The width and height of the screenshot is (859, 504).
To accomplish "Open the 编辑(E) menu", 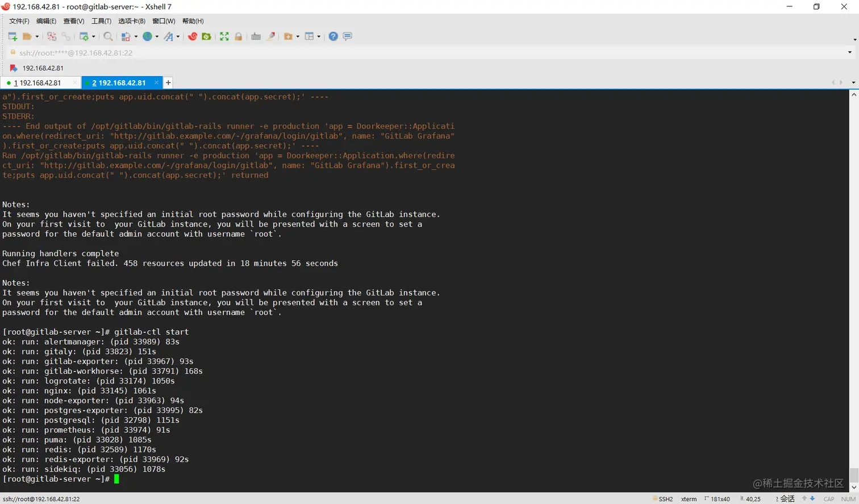I will [x=46, y=21].
